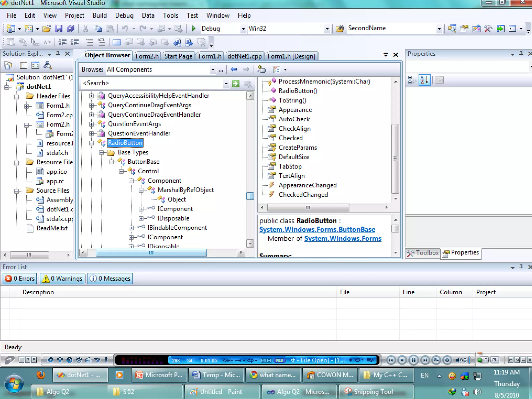Click the green Start Debugging arrow
This screenshot has width=532, height=399.
click(194, 29)
